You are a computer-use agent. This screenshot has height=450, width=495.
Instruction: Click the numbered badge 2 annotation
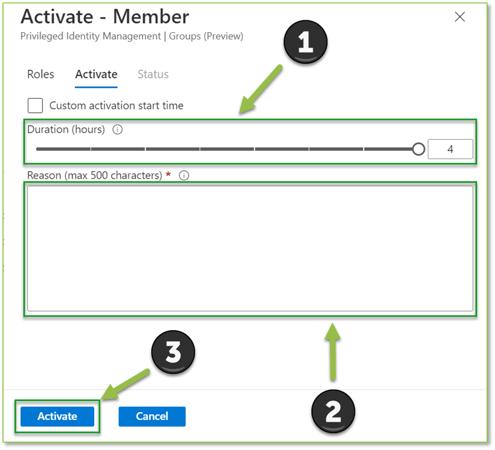[x=333, y=412]
